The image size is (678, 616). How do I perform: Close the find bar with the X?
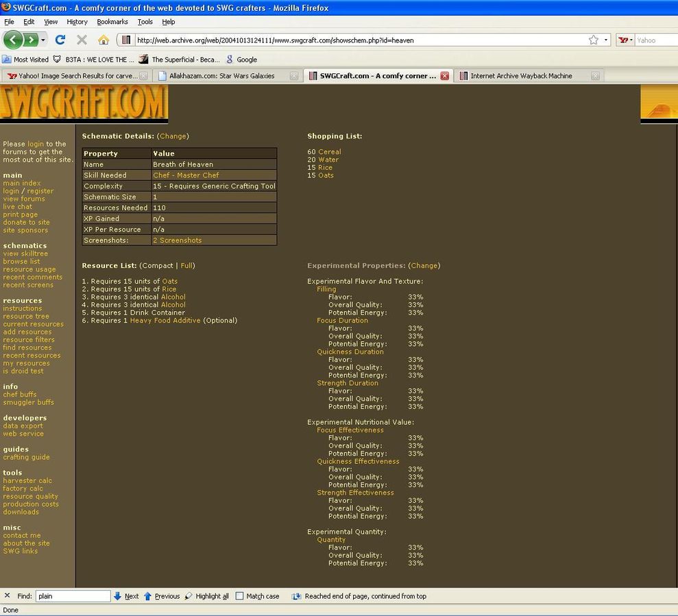click(x=8, y=596)
